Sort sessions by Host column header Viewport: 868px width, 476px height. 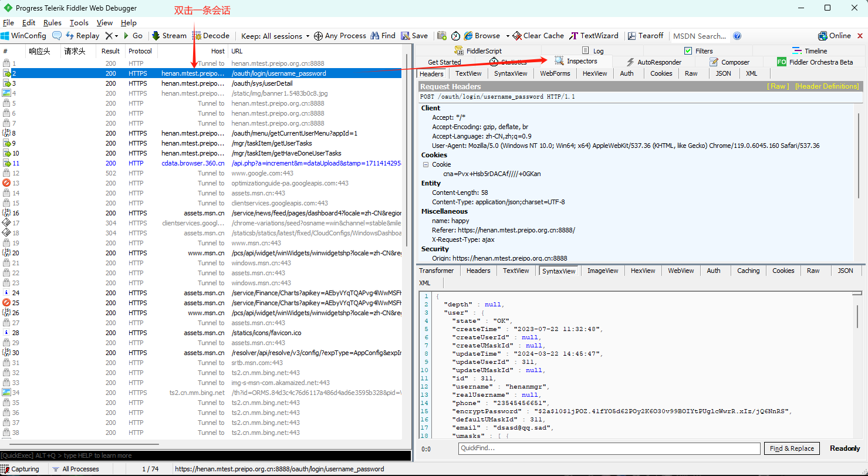tap(192, 51)
